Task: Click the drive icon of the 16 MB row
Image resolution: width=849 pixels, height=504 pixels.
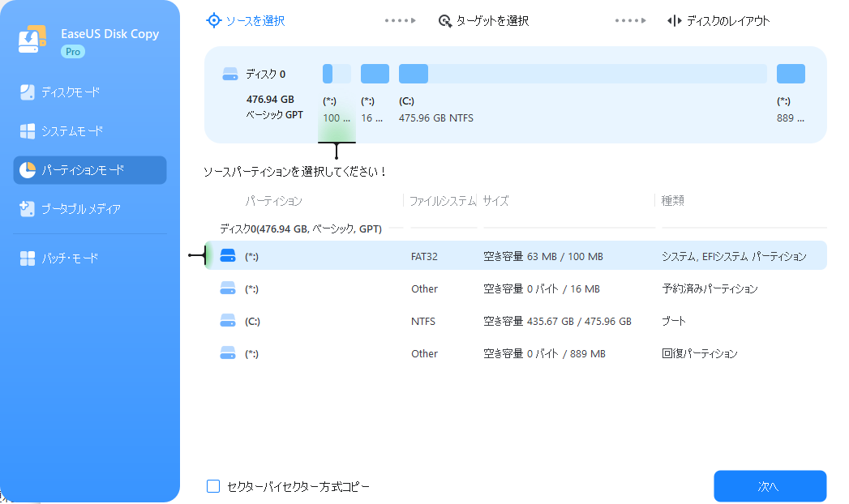Action: (228, 288)
